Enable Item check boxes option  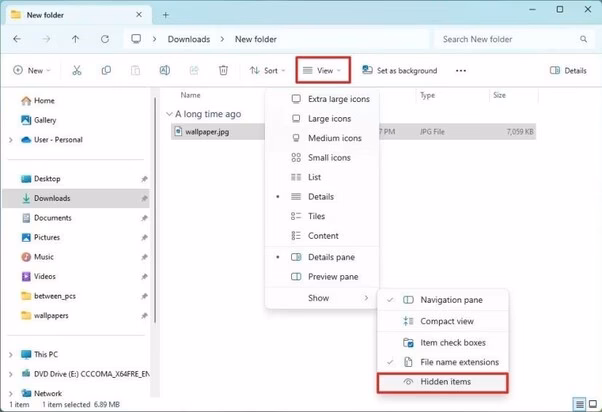tap(452, 342)
